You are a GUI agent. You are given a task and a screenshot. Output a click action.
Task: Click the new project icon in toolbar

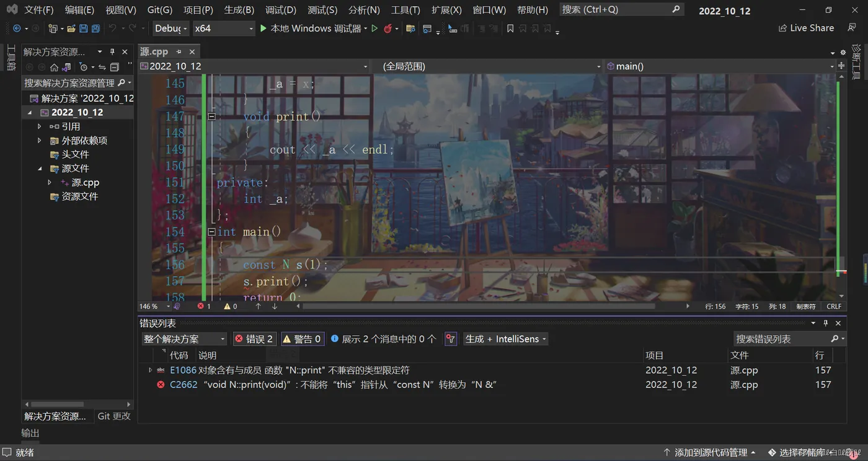pos(53,29)
